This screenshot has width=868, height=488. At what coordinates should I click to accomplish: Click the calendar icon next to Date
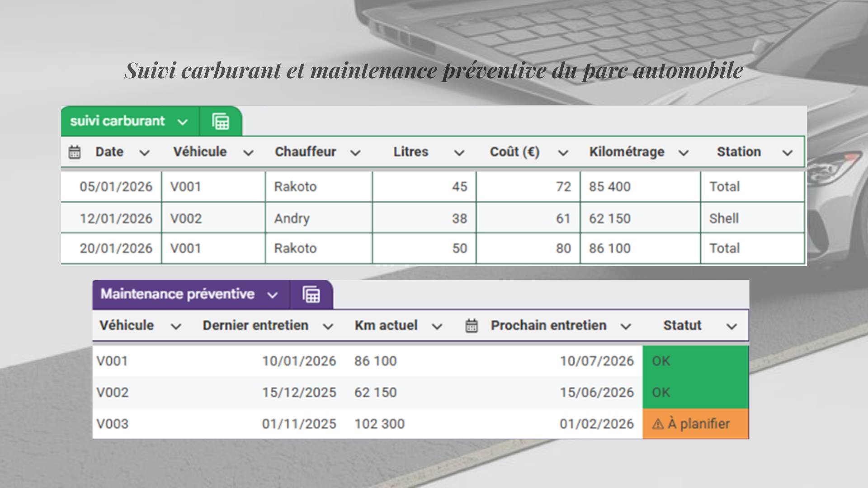[x=75, y=152]
